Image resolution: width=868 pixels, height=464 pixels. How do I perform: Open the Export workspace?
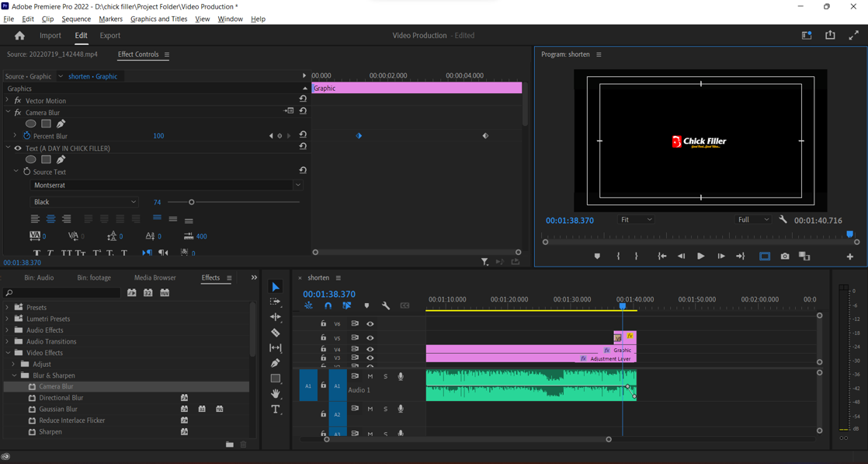pyautogui.click(x=110, y=36)
